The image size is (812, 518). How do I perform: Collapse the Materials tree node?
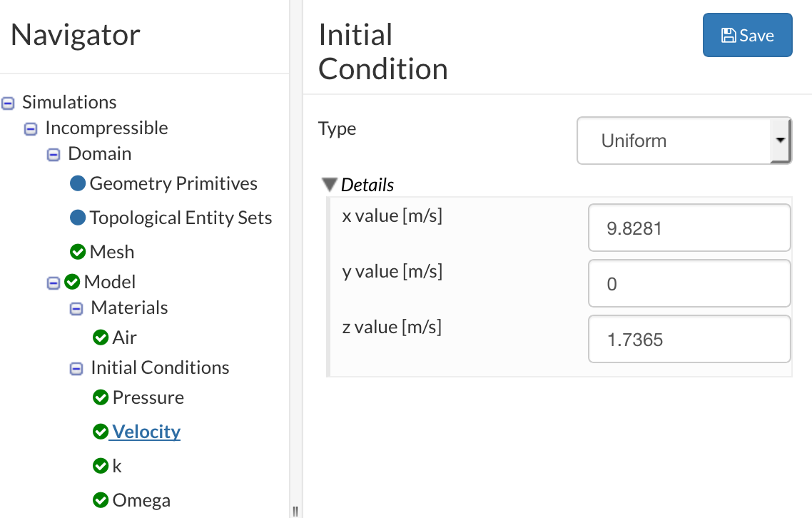pos(76,308)
